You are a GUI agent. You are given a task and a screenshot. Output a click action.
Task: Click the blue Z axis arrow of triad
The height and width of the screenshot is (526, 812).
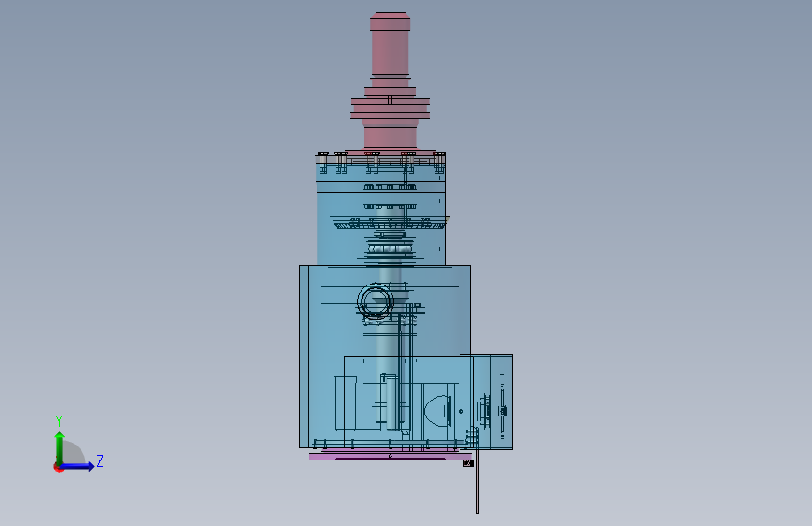coord(78,466)
